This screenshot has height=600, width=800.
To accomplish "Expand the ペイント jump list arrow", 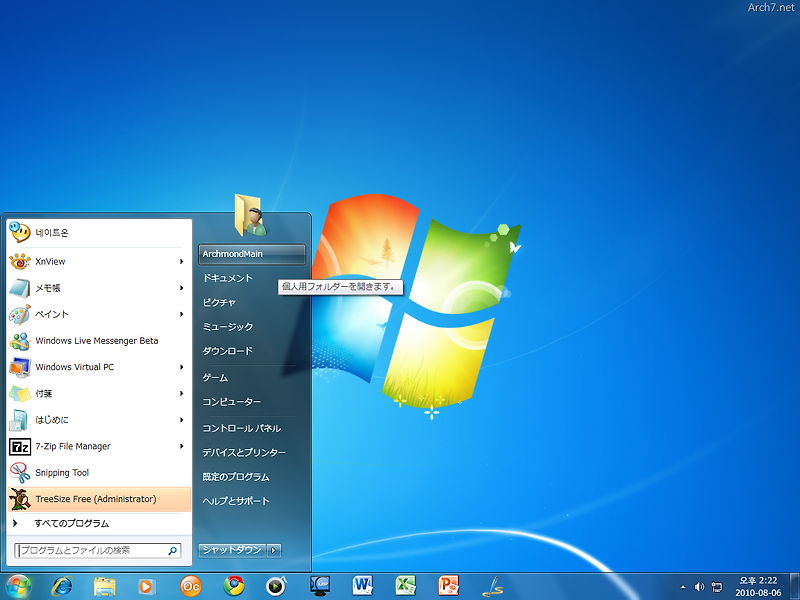I will click(181, 314).
